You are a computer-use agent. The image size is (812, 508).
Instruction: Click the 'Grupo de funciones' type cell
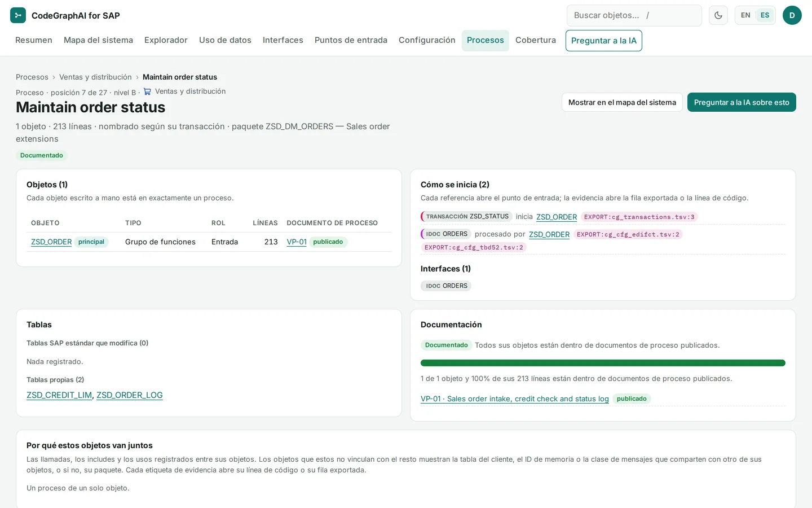click(x=160, y=242)
